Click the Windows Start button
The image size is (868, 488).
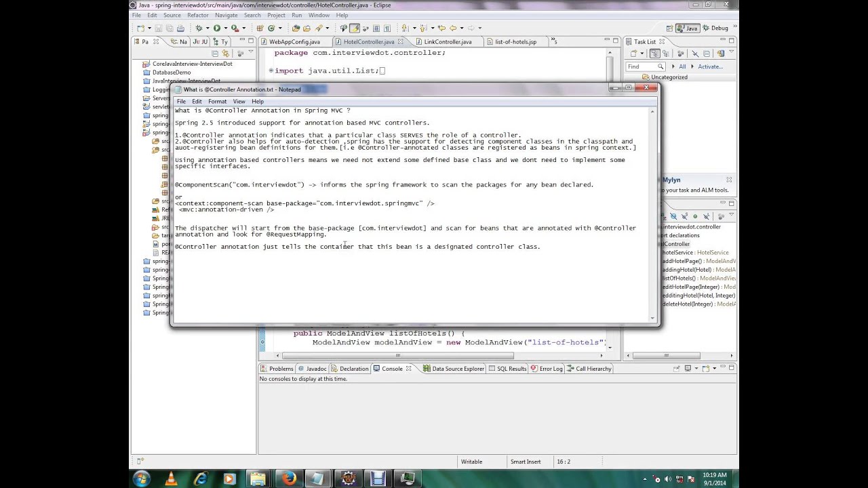click(142, 479)
